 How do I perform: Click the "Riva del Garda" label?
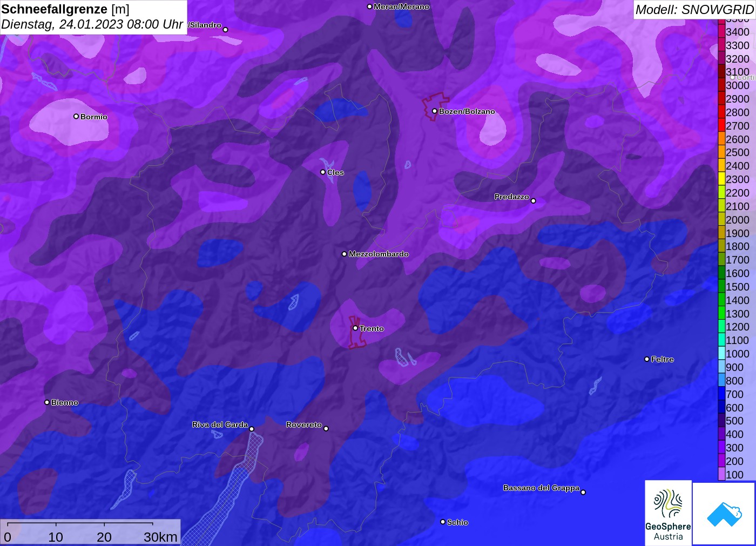point(220,424)
